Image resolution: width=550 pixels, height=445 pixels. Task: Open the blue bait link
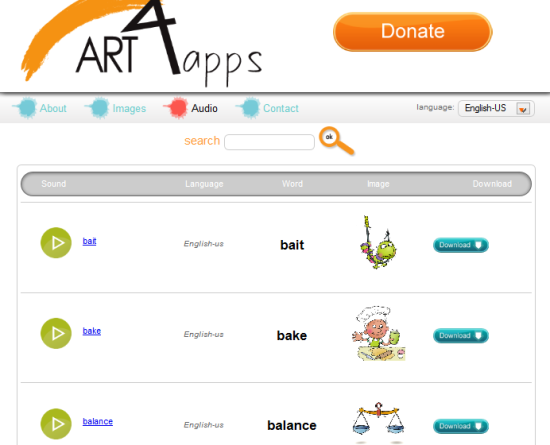[89, 241]
